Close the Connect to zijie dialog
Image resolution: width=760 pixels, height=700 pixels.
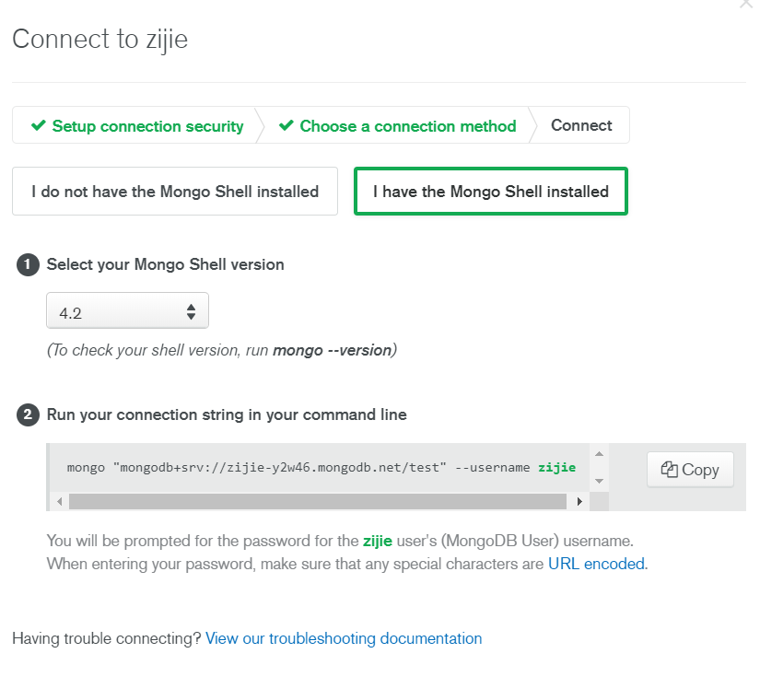(x=747, y=3)
